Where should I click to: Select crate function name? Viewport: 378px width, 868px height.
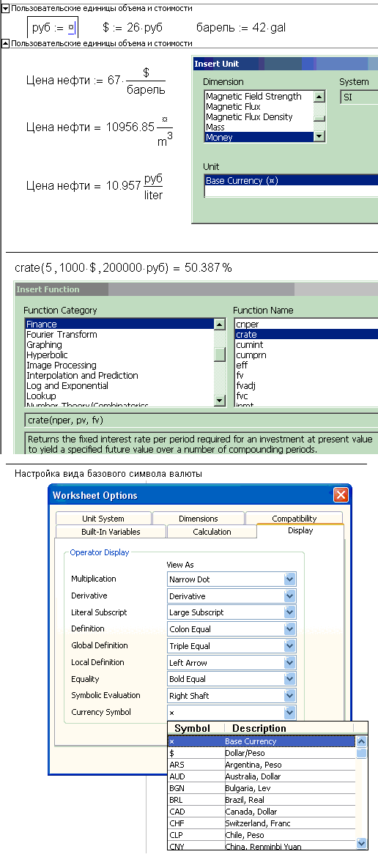point(306,334)
